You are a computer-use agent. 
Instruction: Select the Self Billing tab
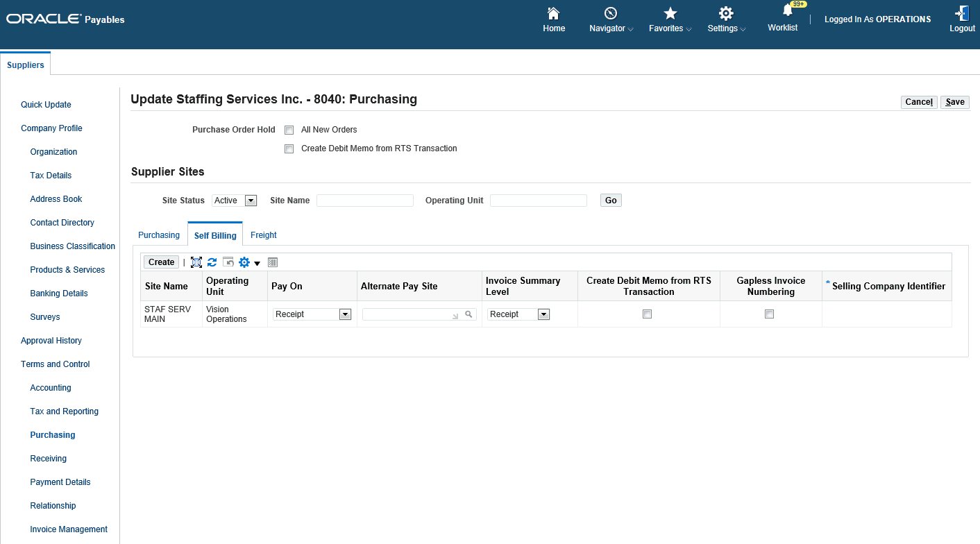click(x=215, y=235)
